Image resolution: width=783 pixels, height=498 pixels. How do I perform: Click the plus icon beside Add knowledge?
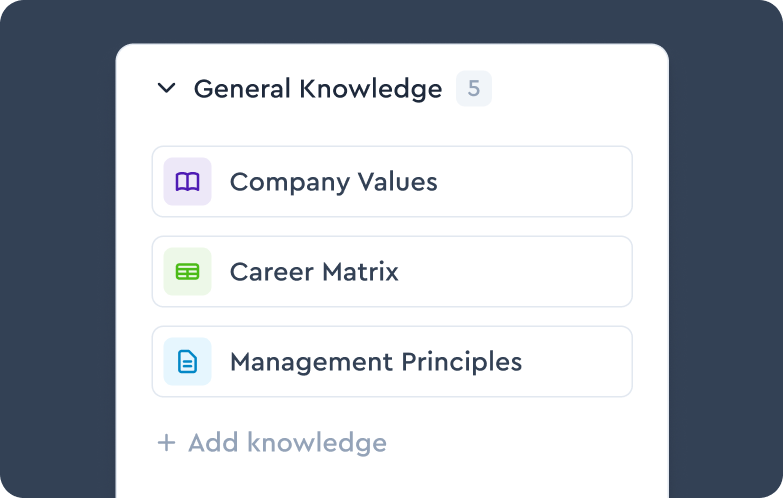(166, 443)
